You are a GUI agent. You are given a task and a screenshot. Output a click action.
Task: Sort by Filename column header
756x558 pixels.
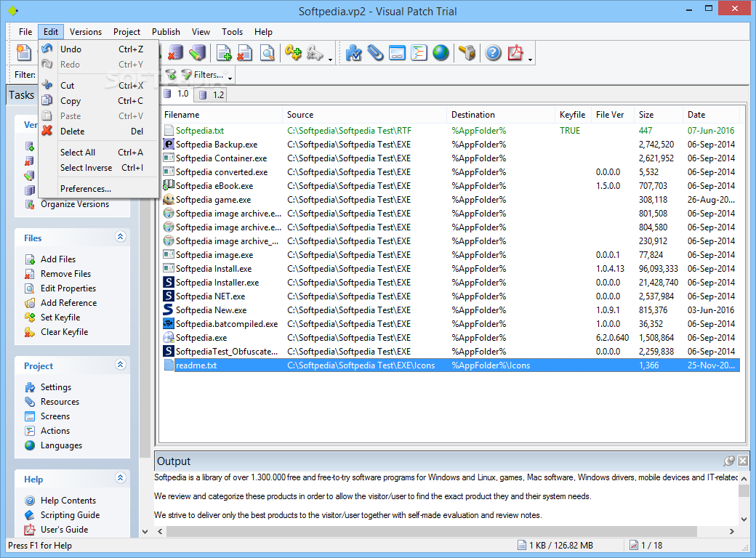[x=221, y=115]
